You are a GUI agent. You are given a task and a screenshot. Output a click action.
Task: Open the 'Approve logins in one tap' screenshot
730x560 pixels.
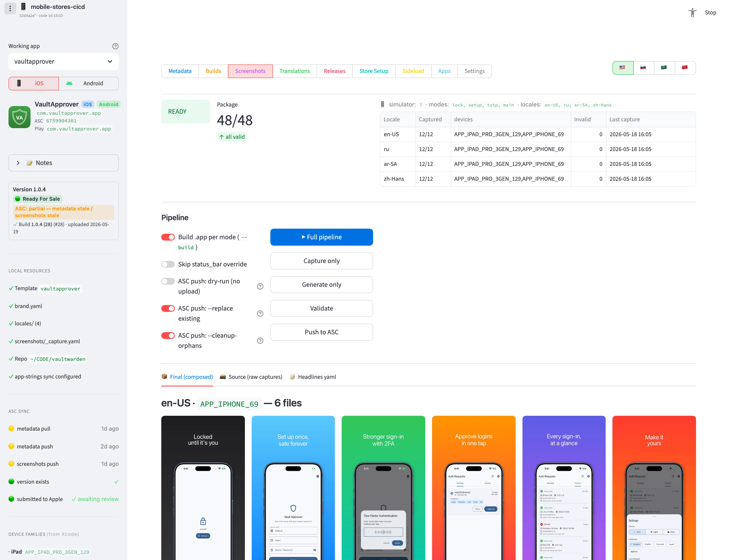coord(474,488)
